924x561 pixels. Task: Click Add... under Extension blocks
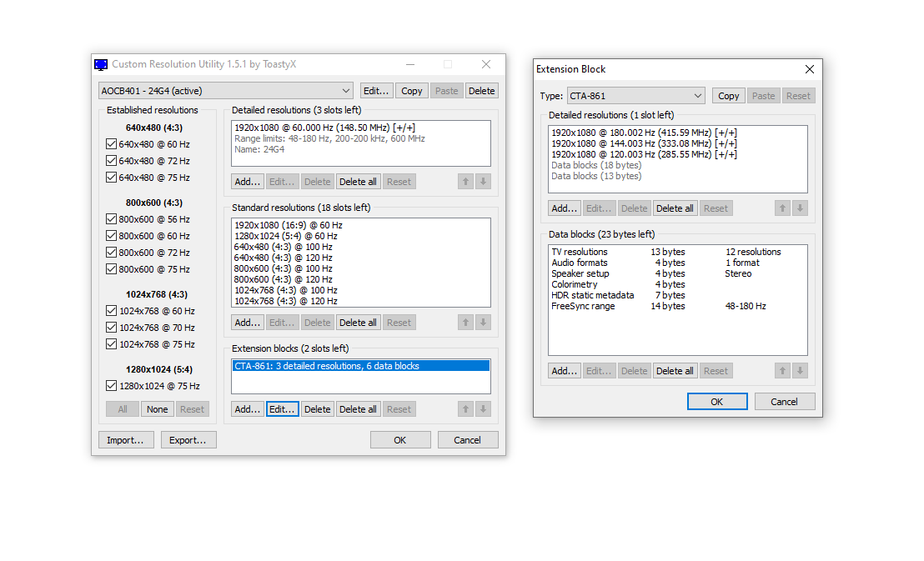click(x=247, y=409)
